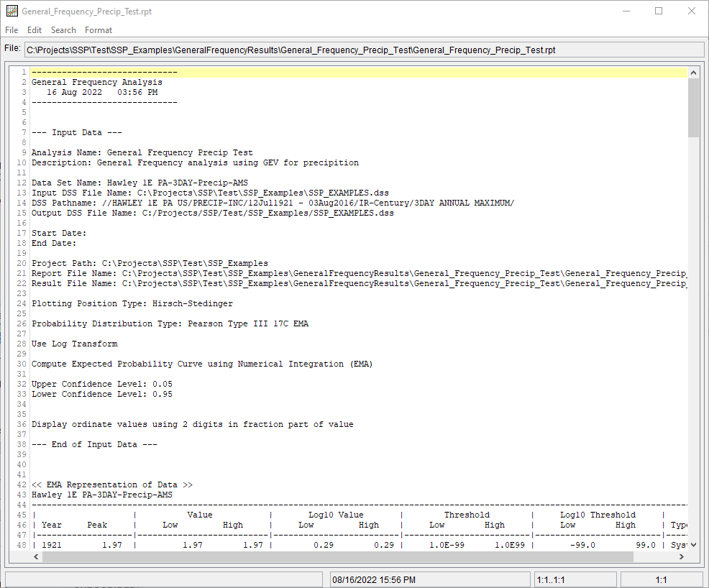This screenshot has width=709, height=588.
Task: Click the 'Report File Name' line
Action: coord(359,273)
